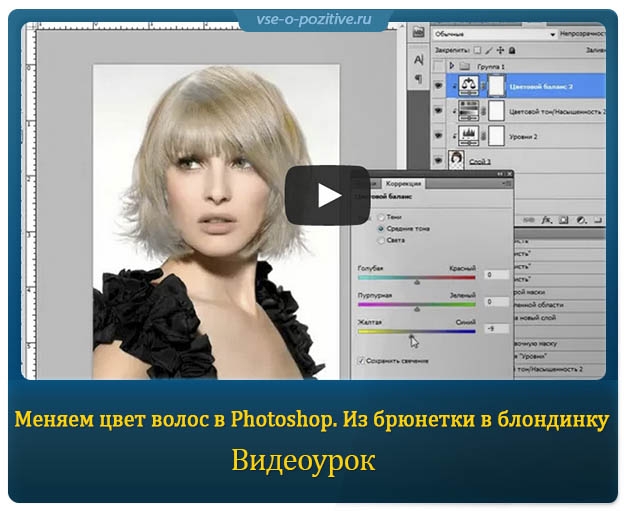625x511 pixels.
Task: Open the Обычные blend mode dropdown
Action: coord(495,34)
